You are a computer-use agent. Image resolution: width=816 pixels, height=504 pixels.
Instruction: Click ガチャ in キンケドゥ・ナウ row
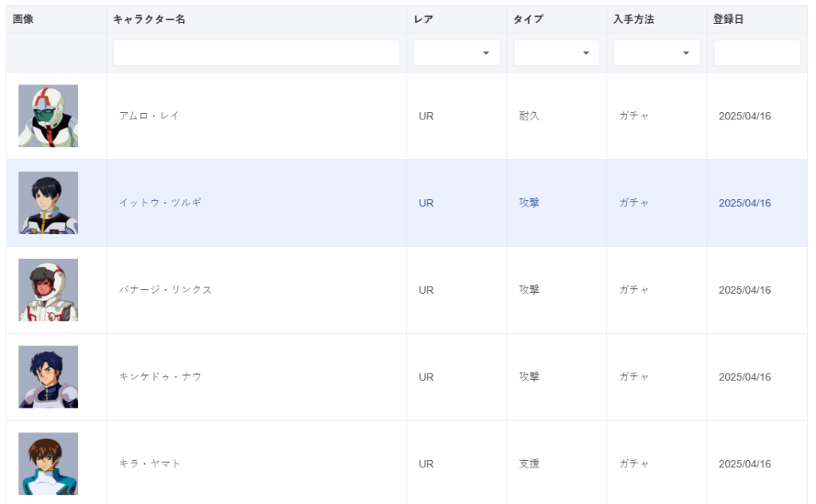tap(634, 376)
